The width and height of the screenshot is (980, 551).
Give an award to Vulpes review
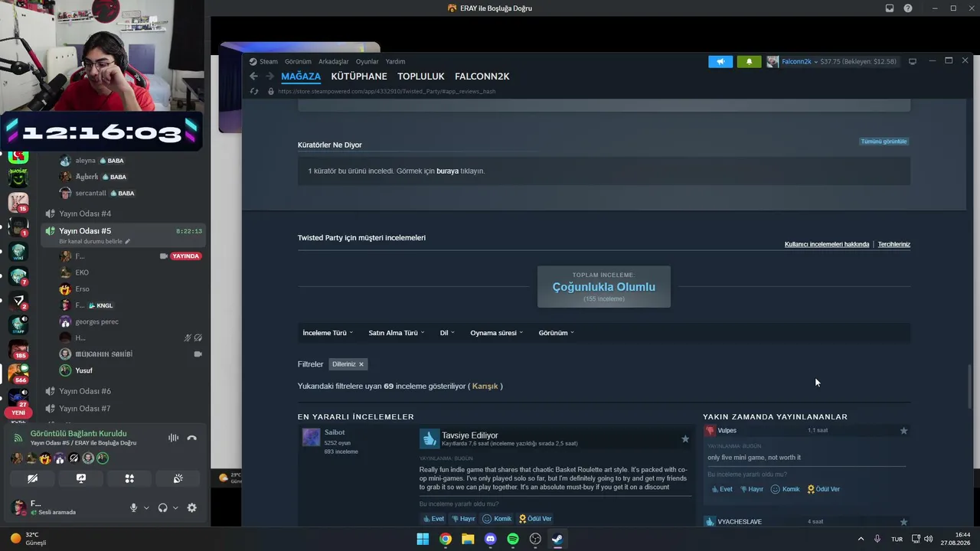[x=824, y=489]
